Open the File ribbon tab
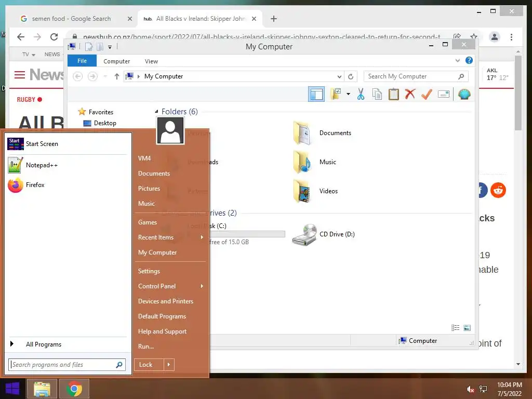The width and height of the screenshot is (532, 399). [x=82, y=61]
